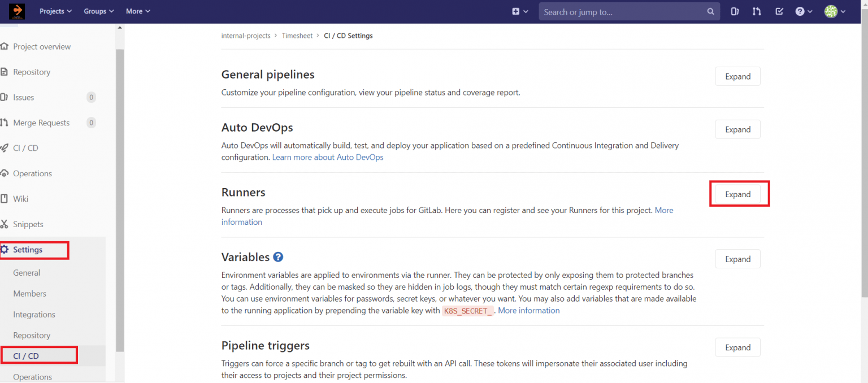Click the Repository file icon in sidebar
Image resolution: width=868 pixels, height=383 pixels.
(x=5, y=72)
